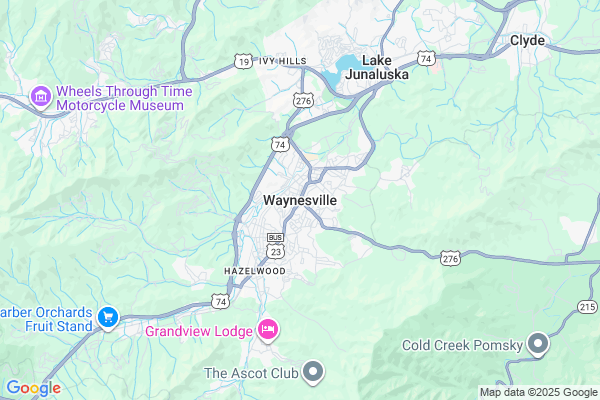The width and height of the screenshot is (600, 400).
Task: Select the Cold Creek Pomsky pin
Action: 538,344
